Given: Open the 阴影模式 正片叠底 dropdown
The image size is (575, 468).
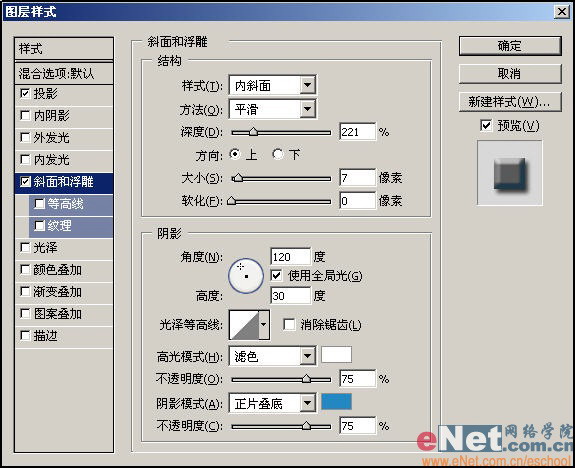Looking at the screenshot, I should [x=308, y=403].
